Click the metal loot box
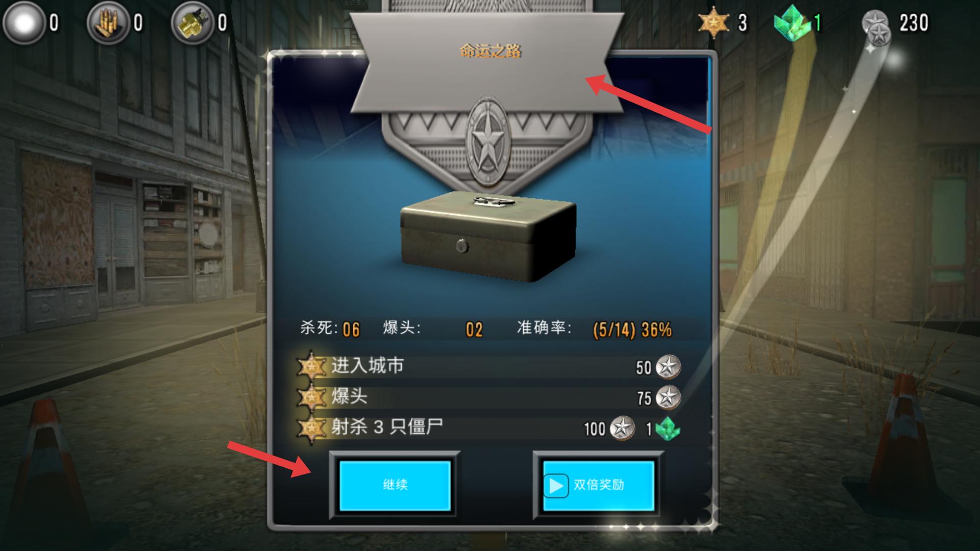This screenshot has width=980, height=551. tap(488, 236)
